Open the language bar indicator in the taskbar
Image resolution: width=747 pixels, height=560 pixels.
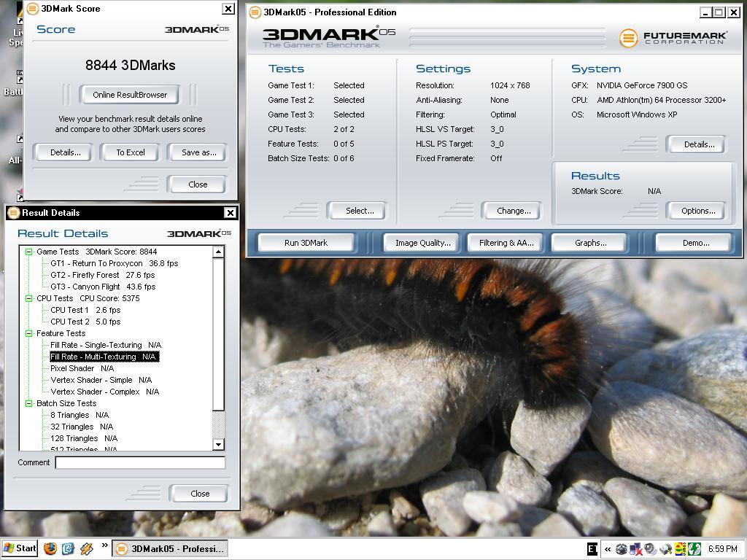[592, 549]
